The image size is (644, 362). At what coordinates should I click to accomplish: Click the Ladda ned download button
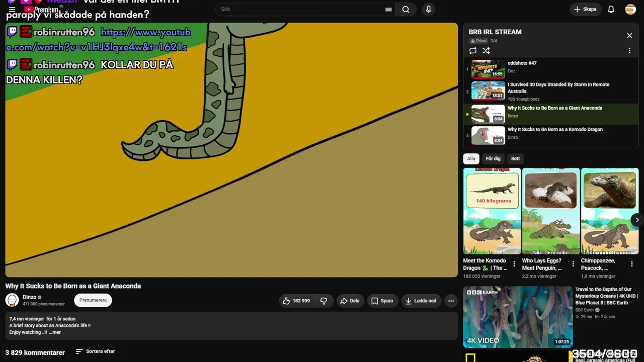(x=421, y=301)
